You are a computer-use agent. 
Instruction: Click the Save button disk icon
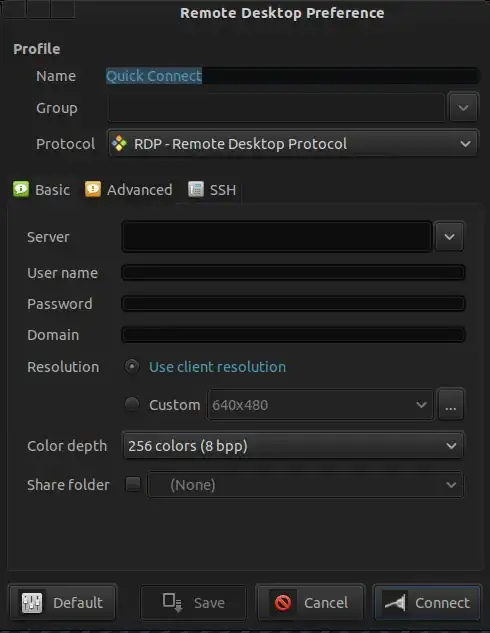[173, 602]
